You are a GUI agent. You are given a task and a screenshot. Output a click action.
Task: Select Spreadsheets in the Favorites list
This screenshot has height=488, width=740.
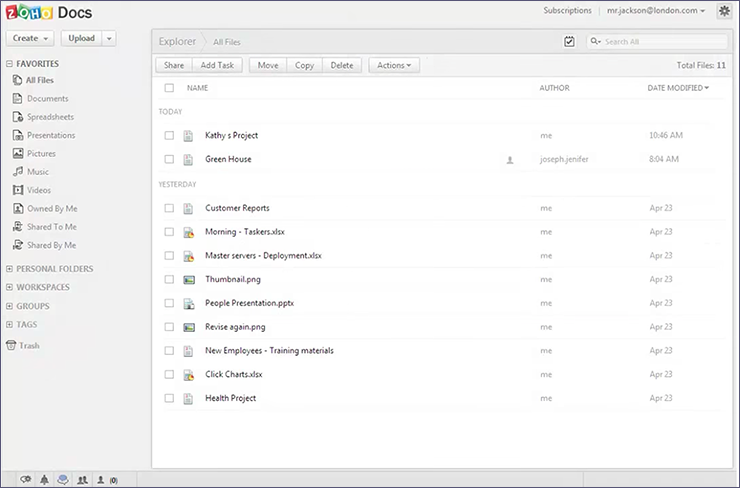50,117
